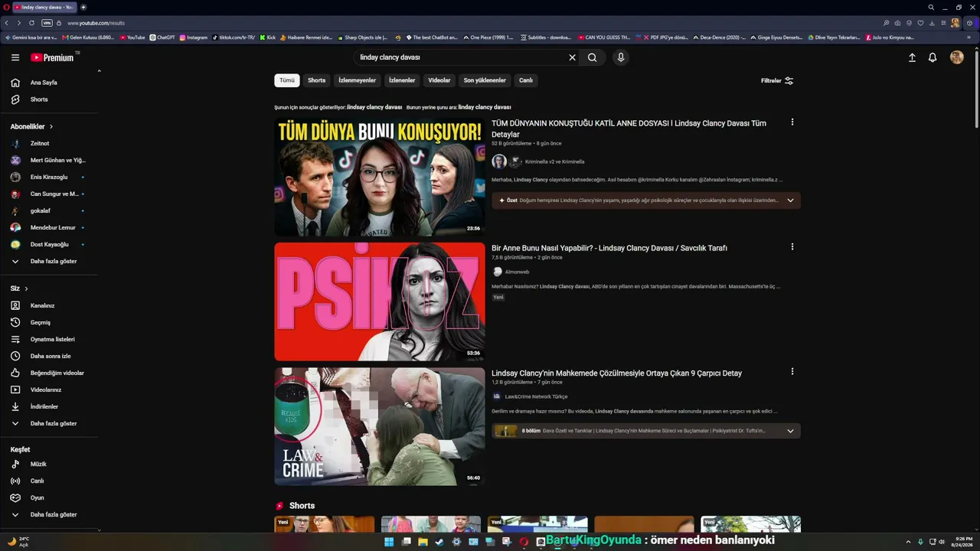The width and height of the screenshot is (980, 551).
Task: Open YouTube notifications bell
Action: (x=933, y=57)
